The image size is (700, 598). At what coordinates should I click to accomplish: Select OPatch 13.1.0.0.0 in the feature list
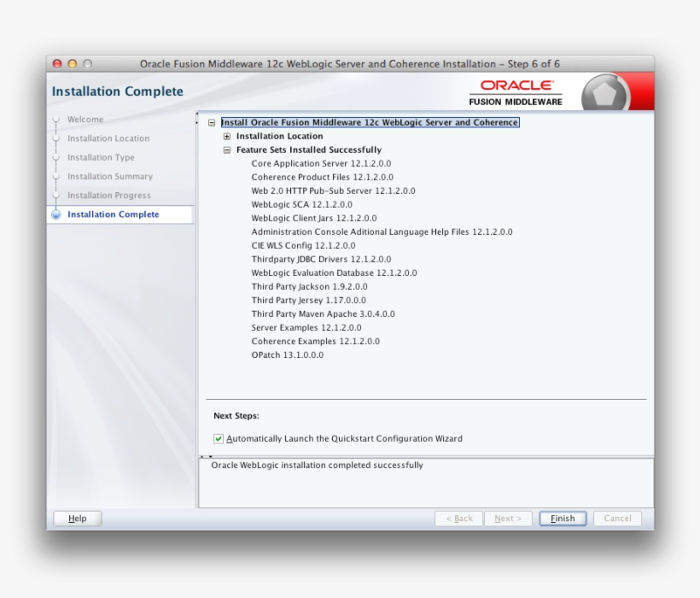click(287, 355)
